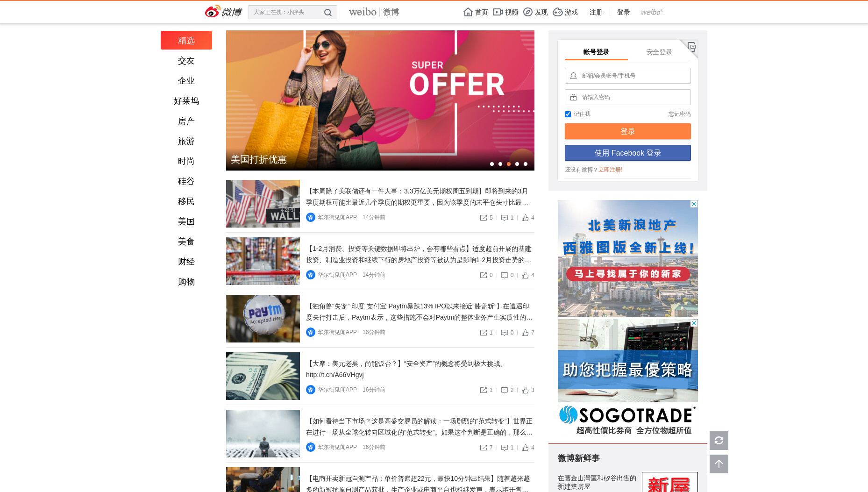Toggle the 记住我 checkbox
868x492 pixels.
(x=568, y=114)
